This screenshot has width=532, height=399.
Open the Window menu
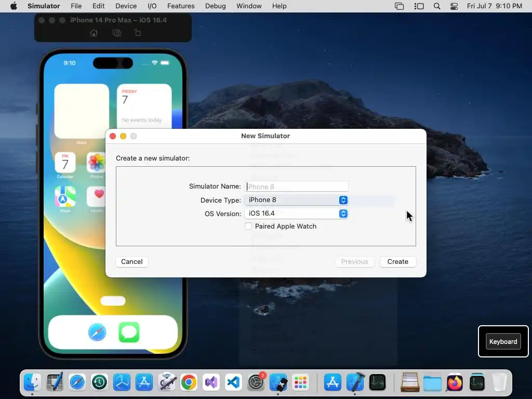(249, 6)
